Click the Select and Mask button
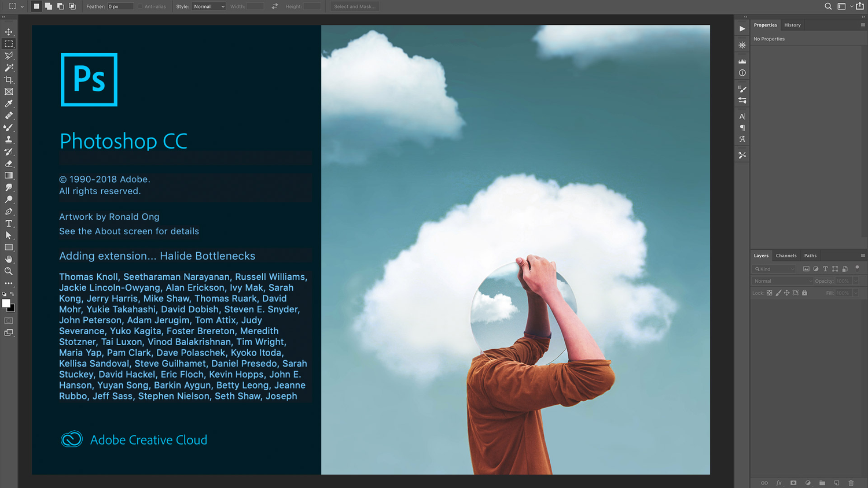The width and height of the screenshot is (868, 488). pyautogui.click(x=355, y=6)
